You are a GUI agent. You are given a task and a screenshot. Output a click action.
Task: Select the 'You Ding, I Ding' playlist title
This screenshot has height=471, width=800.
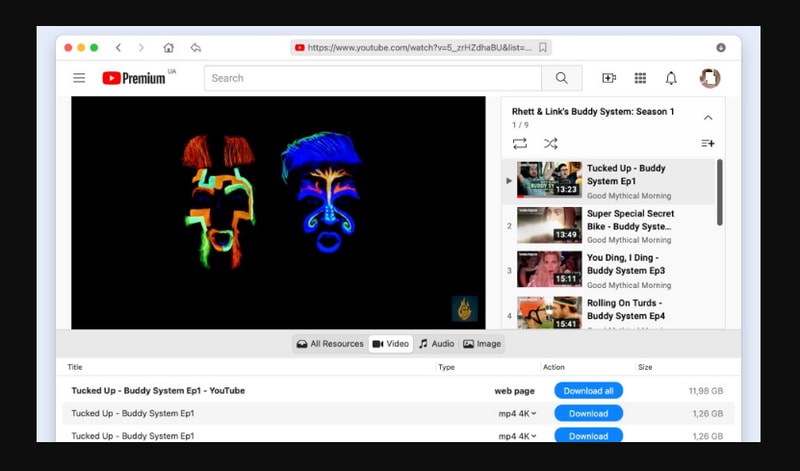[626, 264]
